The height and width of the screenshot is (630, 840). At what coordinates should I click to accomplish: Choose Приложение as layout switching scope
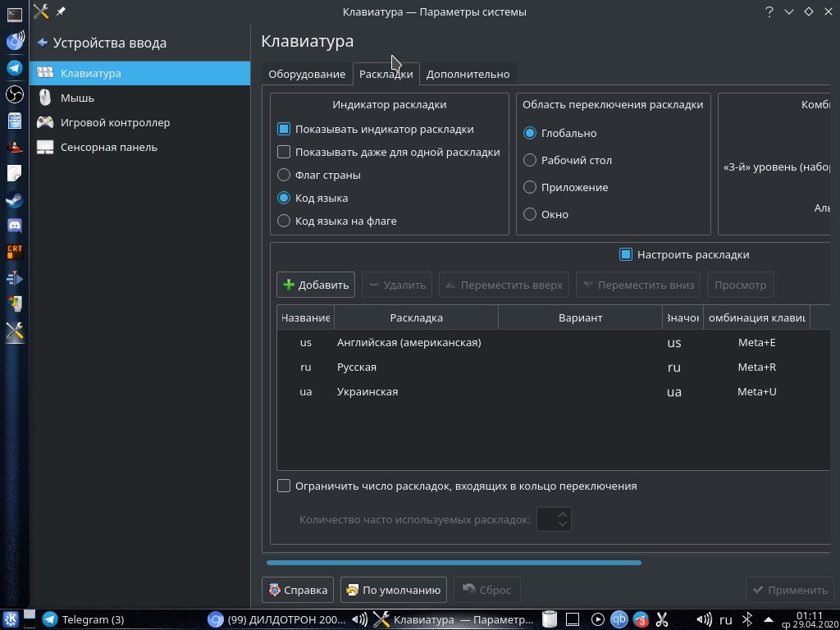click(x=529, y=187)
